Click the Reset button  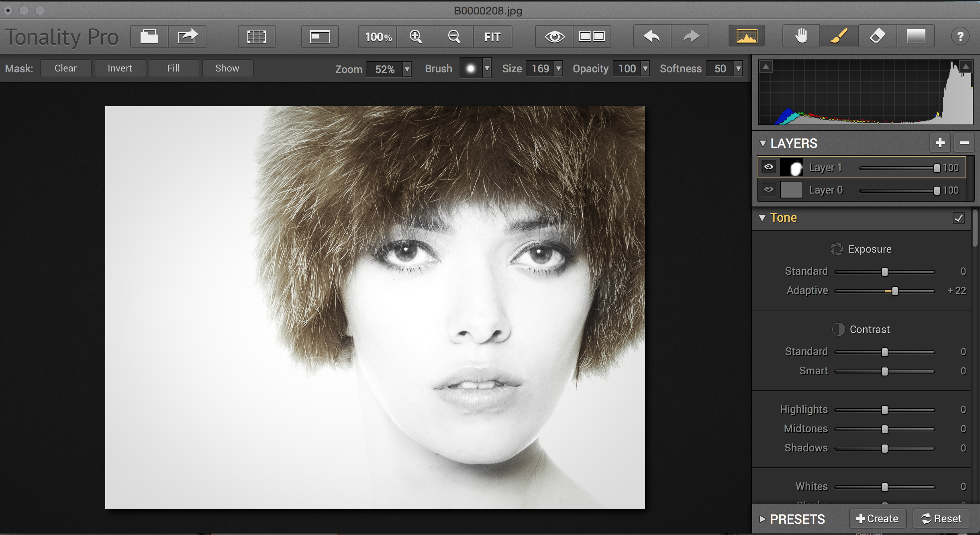tap(941, 519)
